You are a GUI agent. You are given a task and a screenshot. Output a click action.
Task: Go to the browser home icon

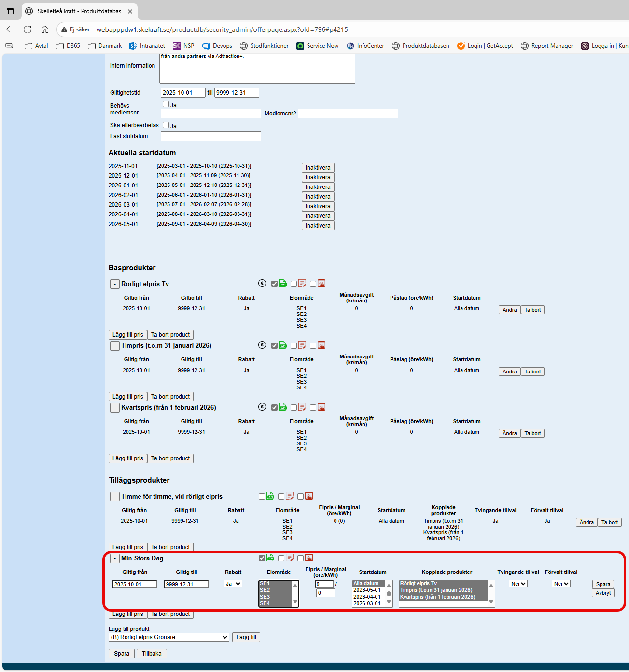click(45, 29)
